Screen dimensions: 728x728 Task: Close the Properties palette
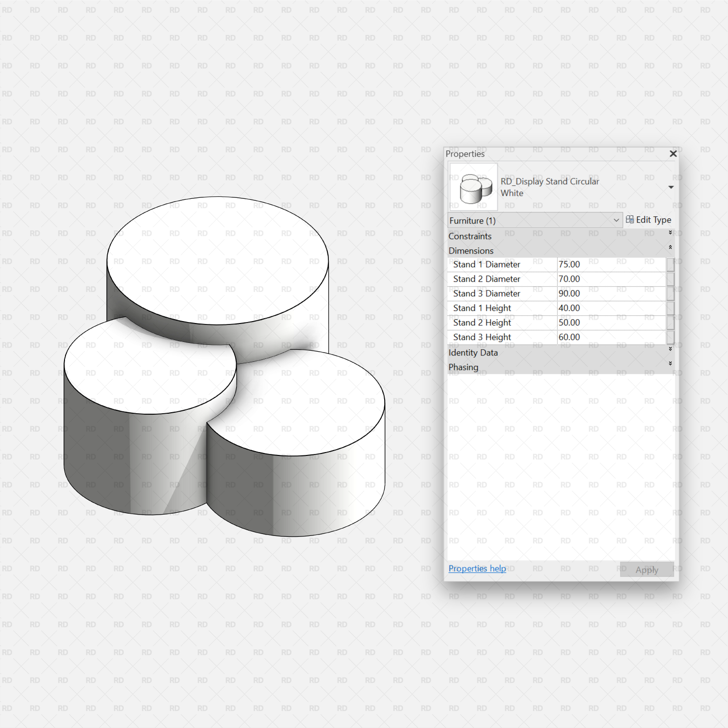pyautogui.click(x=673, y=154)
